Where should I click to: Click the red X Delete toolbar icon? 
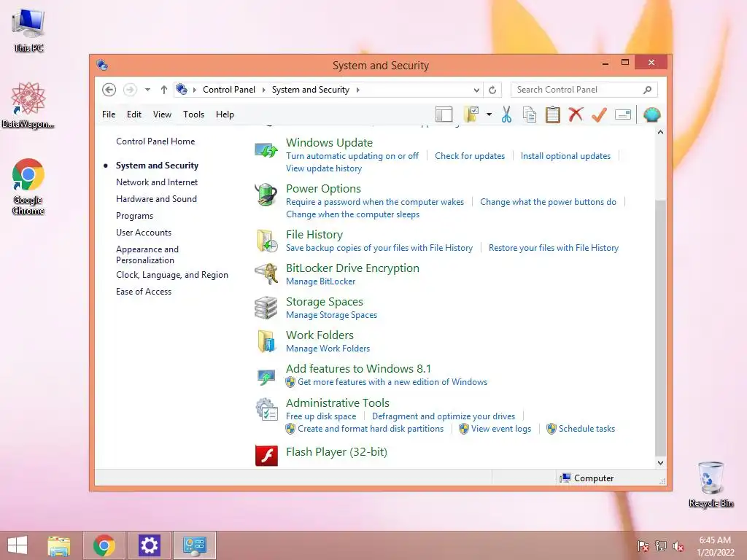576,114
